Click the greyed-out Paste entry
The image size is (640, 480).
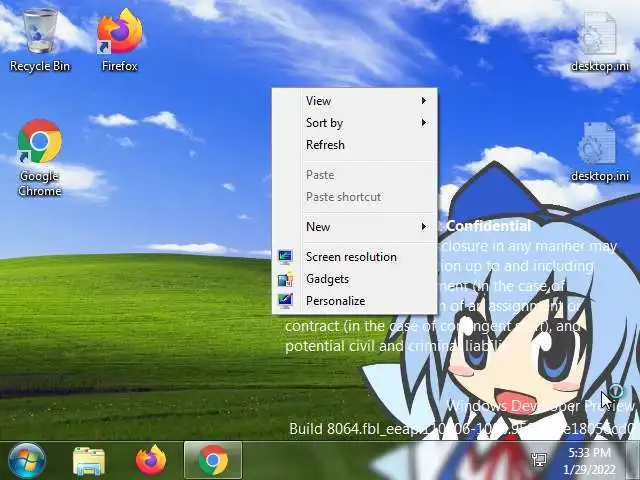(x=355, y=175)
